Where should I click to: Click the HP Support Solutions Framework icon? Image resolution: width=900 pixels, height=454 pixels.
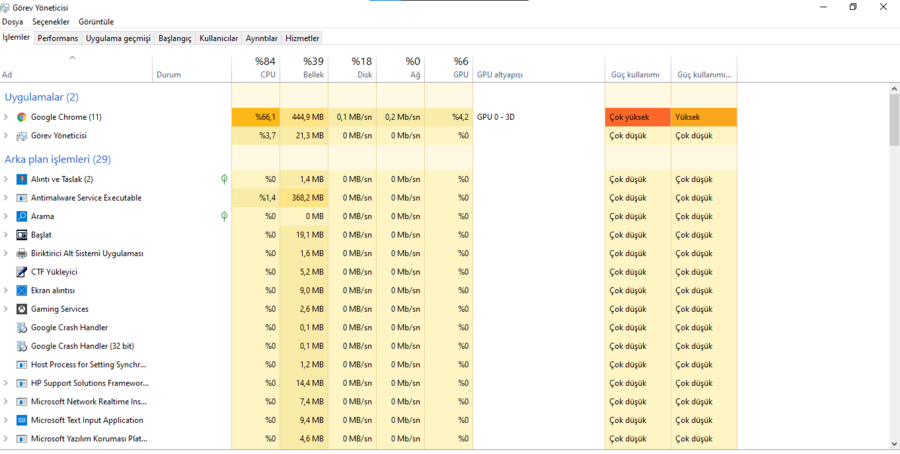(21, 383)
